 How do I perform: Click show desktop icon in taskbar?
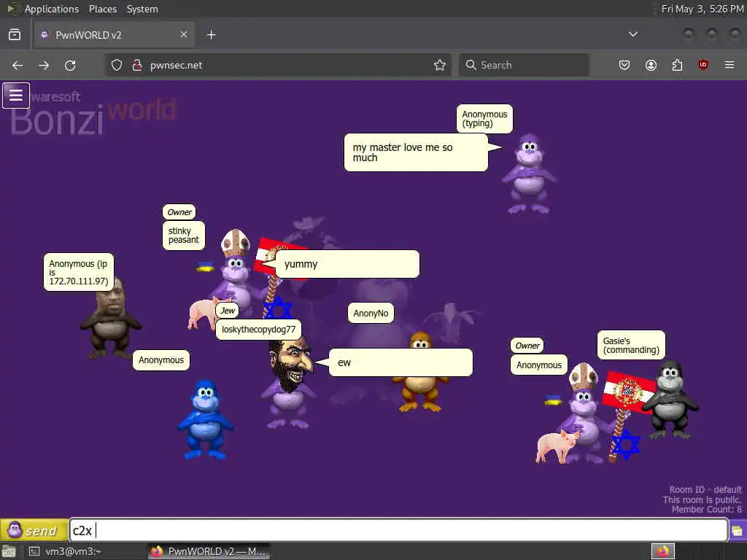click(9, 551)
